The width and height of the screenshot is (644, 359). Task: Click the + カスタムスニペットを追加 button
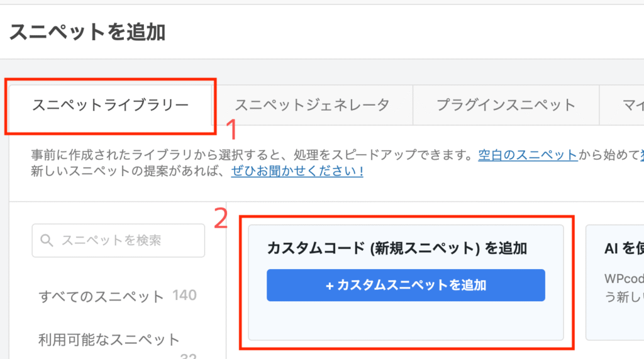click(x=406, y=285)
